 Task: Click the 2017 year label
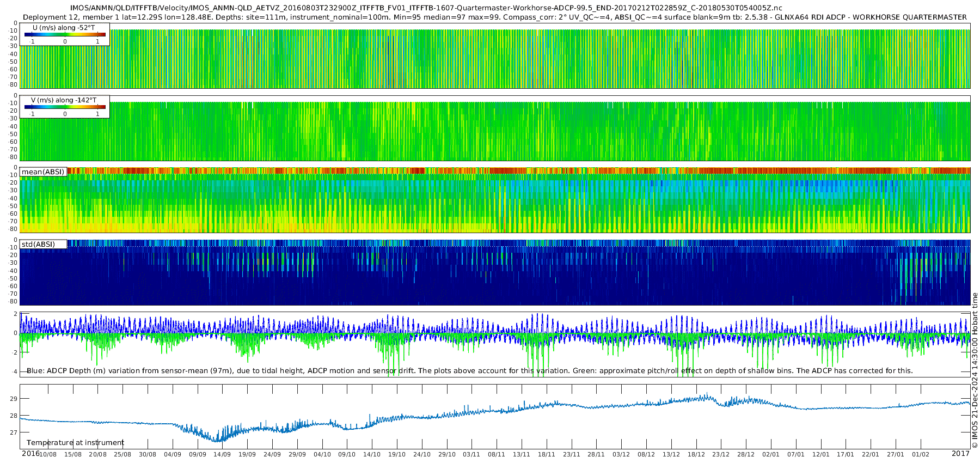click(x=960, y=454)
